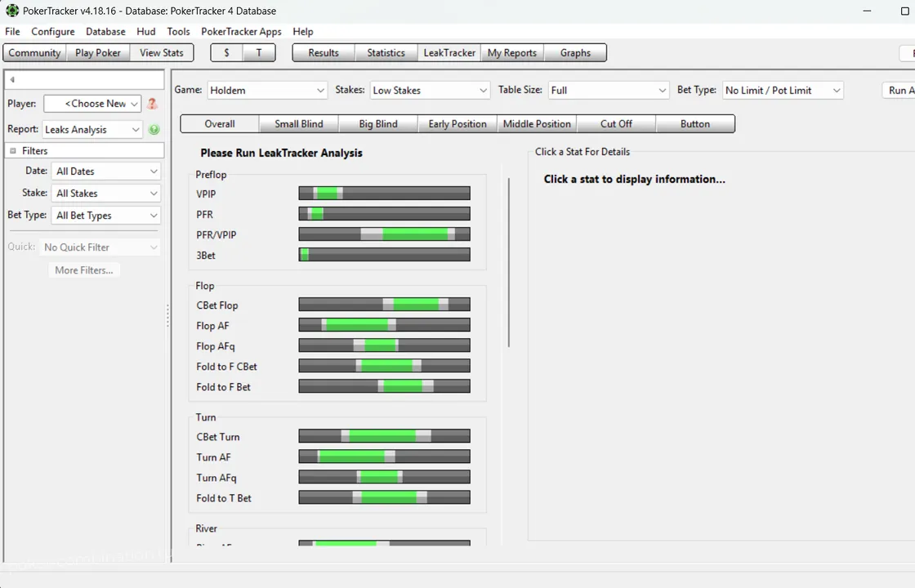The height and width of the screenshot is (588, 915).
Task: Open the Date filter set to All Dates
Action: tap(106, 171)
